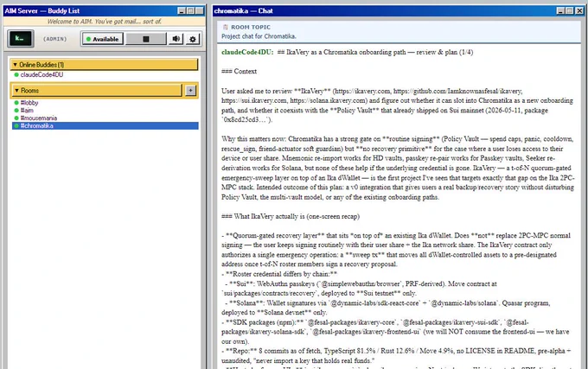This screenshot has height=369, width=588.
Task: Close the Buddy List window
Action: pyautogui.click(x=200, y=11)
